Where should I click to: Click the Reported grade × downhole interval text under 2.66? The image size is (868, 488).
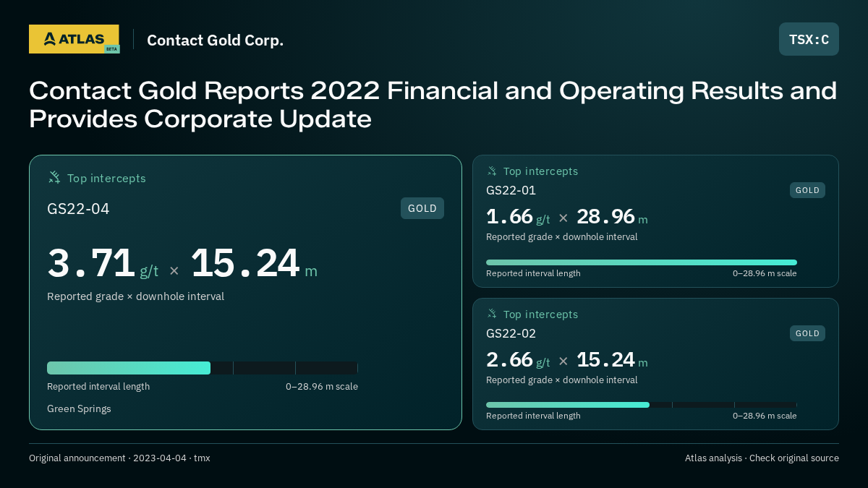point(562,380)
